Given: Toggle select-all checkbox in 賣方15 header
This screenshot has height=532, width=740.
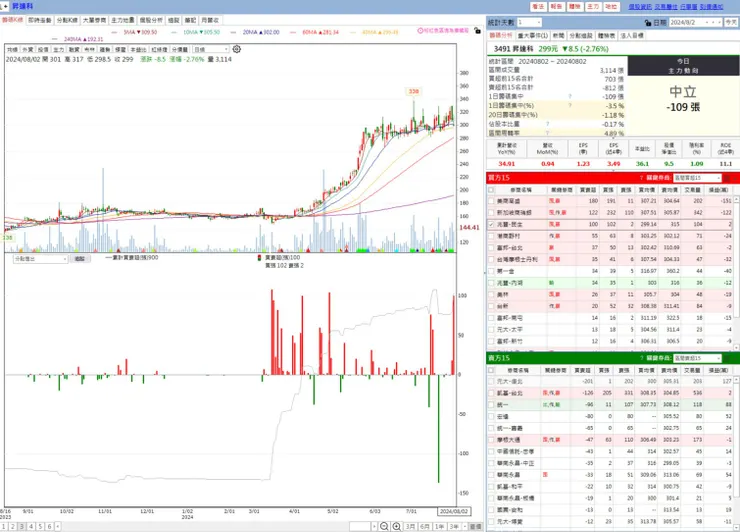Looking at the screenshot, I should click(491, 371).
